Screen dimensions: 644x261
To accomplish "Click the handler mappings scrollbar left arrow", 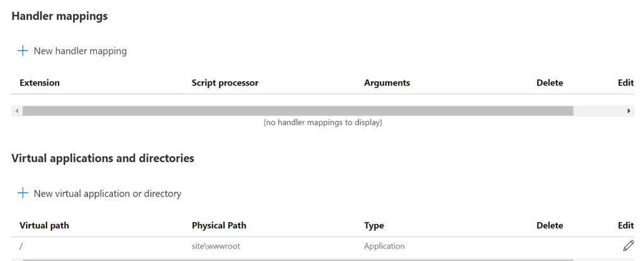I will 16,111.
